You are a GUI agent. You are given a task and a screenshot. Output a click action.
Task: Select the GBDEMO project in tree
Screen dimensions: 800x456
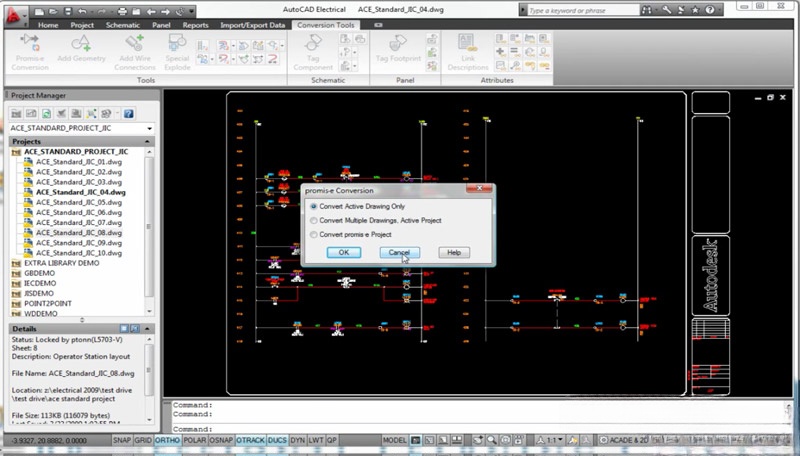[x=39, y=273]
